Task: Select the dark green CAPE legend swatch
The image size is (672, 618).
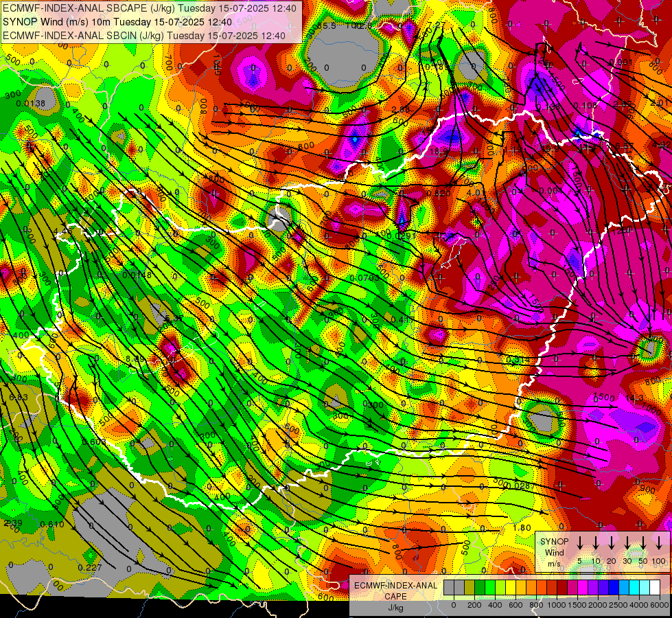Action: (480, 588)
